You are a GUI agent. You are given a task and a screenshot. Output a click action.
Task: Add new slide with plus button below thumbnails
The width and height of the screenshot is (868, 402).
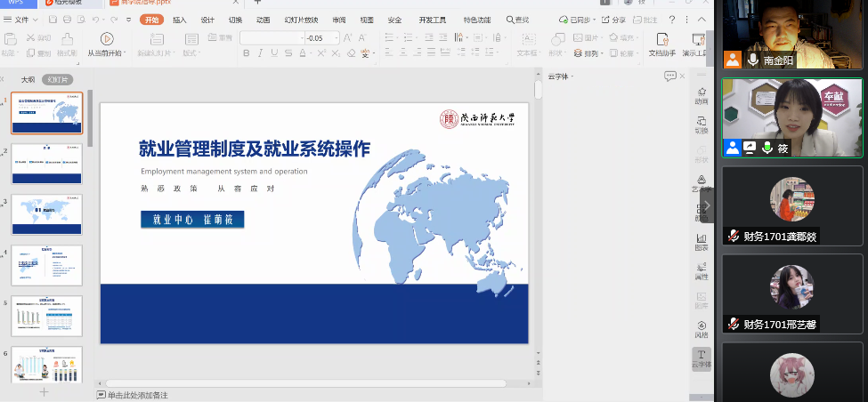(45, 391)
